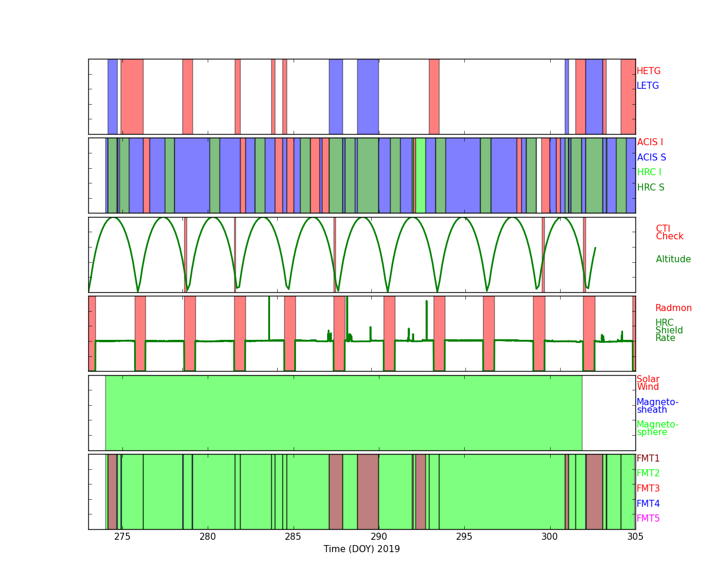Click the Solar Wind label

click(648, 383)
